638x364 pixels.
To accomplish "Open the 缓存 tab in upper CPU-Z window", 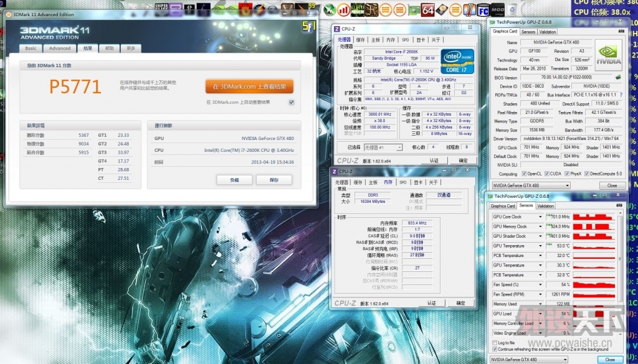I will [x=361, y=40].
